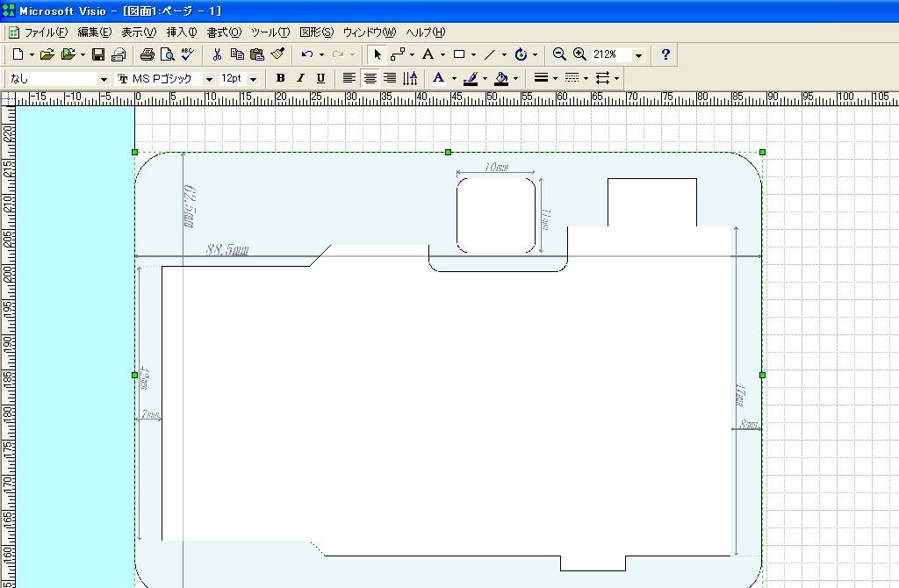Expand the Undo history dropdown arrow
Image resolution: width=899 pixels, height=588 pixels.
click(321, 55)
